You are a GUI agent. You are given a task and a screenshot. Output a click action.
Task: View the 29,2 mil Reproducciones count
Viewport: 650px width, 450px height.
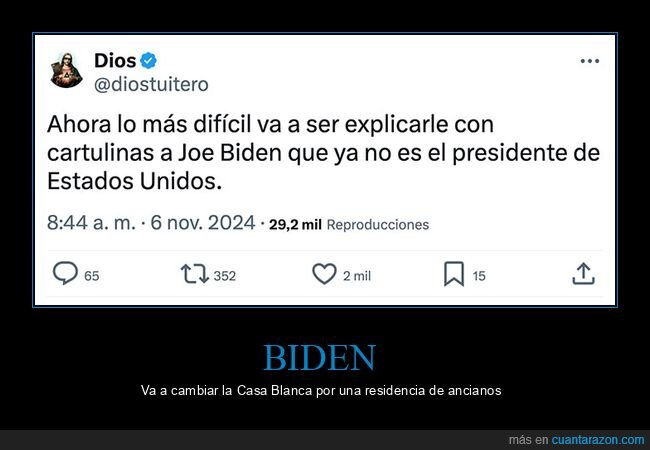(349, 225)
